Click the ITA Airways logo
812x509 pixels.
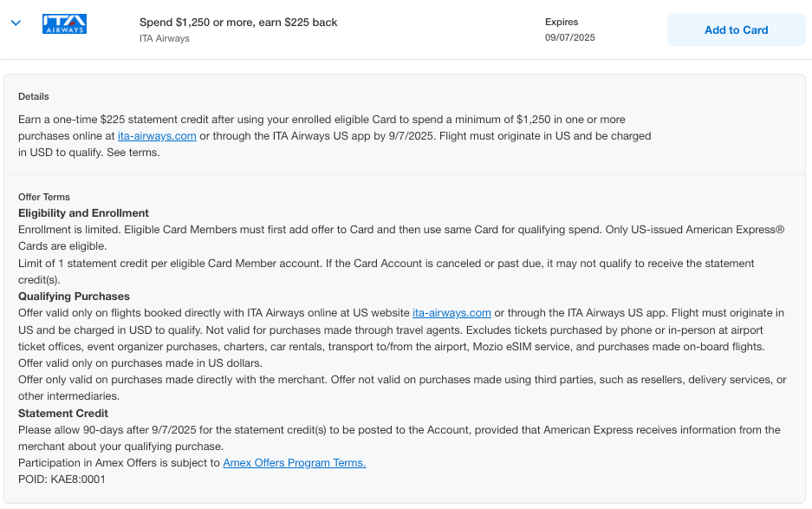click(64, 23)
